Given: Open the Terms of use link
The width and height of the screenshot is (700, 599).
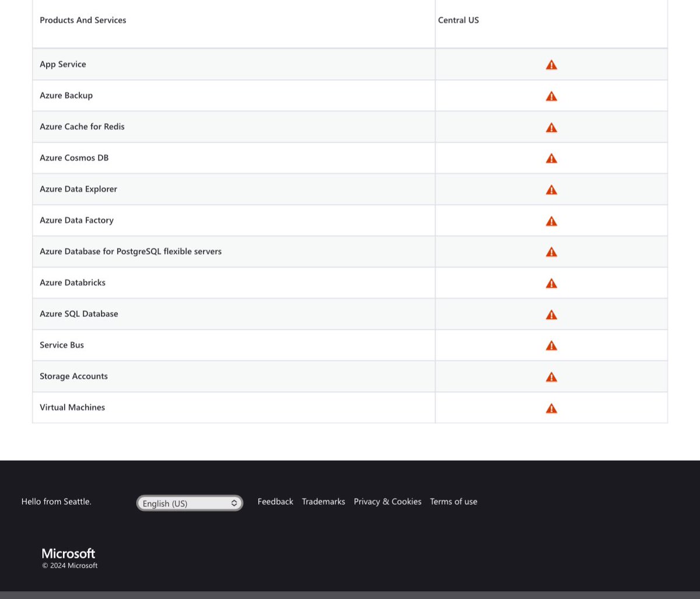Looking at the screenshot, I should [x=453, y=502].
